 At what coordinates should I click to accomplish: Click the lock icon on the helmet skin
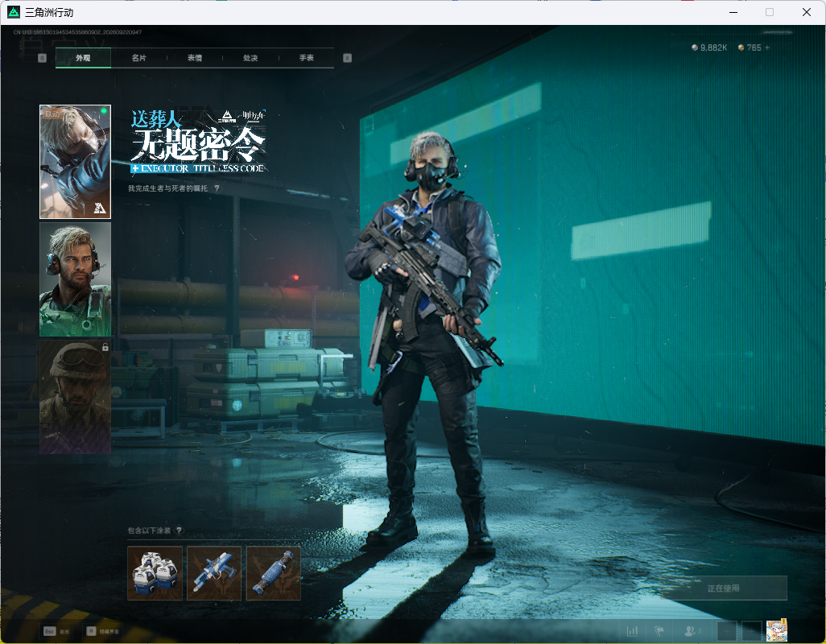105,347
